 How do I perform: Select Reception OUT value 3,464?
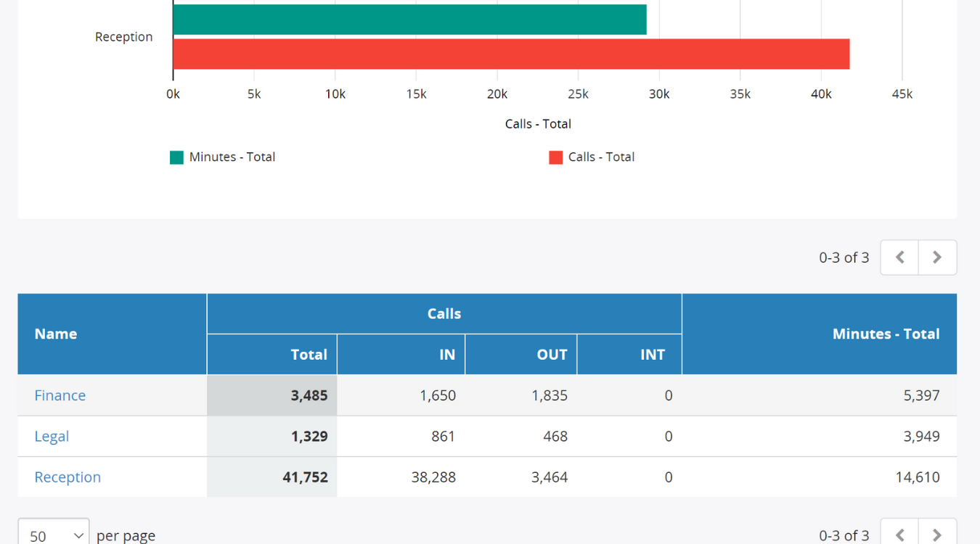click(550, 477)
